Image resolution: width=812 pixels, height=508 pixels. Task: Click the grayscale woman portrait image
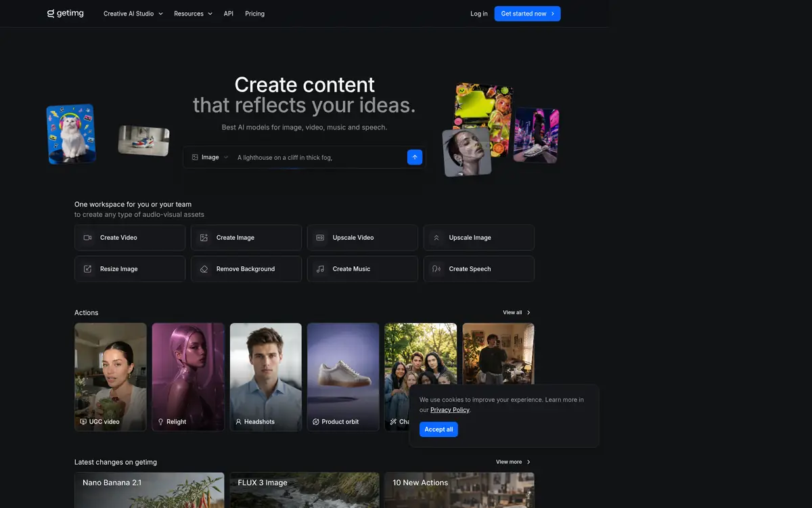[x=466, y=153]
